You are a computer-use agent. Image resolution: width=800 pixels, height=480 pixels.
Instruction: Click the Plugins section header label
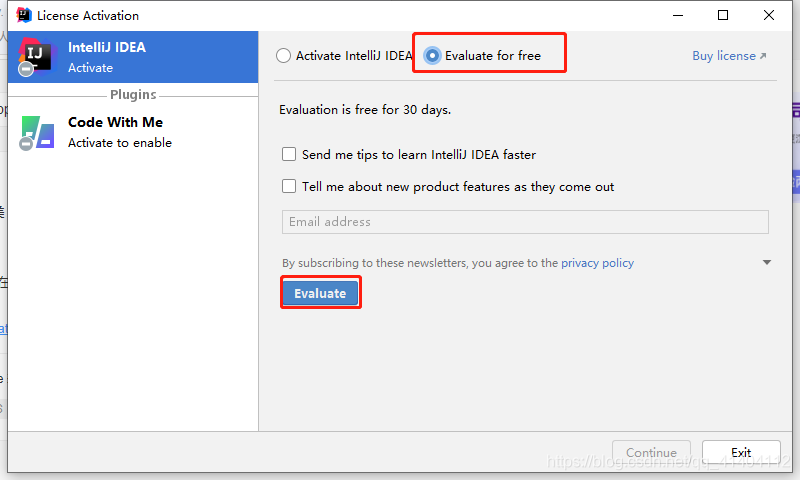133,95
